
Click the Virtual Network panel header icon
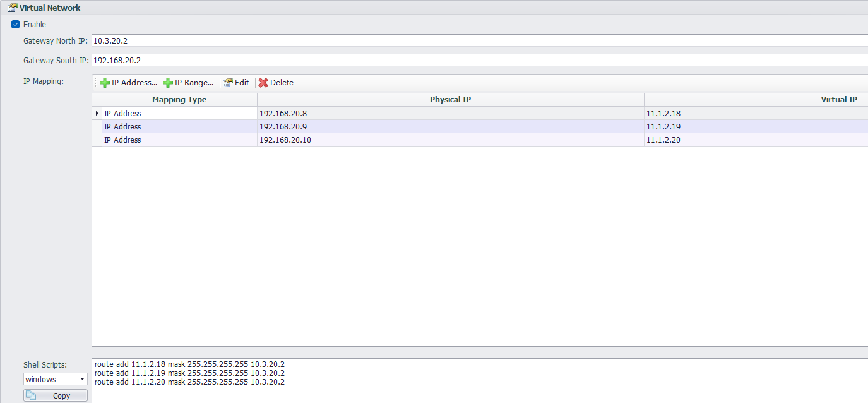(x=11, y=8)
